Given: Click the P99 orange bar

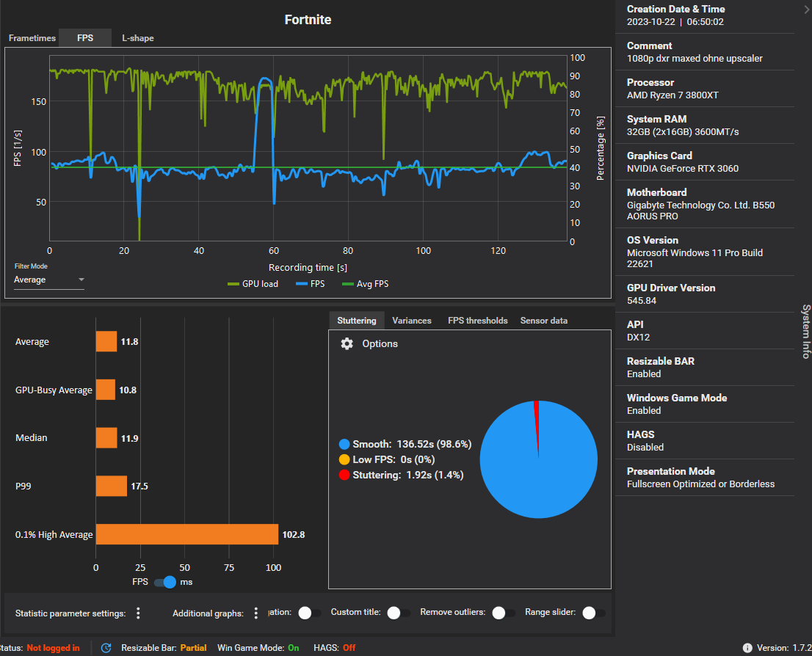Looking at the screenshot, I should pos(112,486).
